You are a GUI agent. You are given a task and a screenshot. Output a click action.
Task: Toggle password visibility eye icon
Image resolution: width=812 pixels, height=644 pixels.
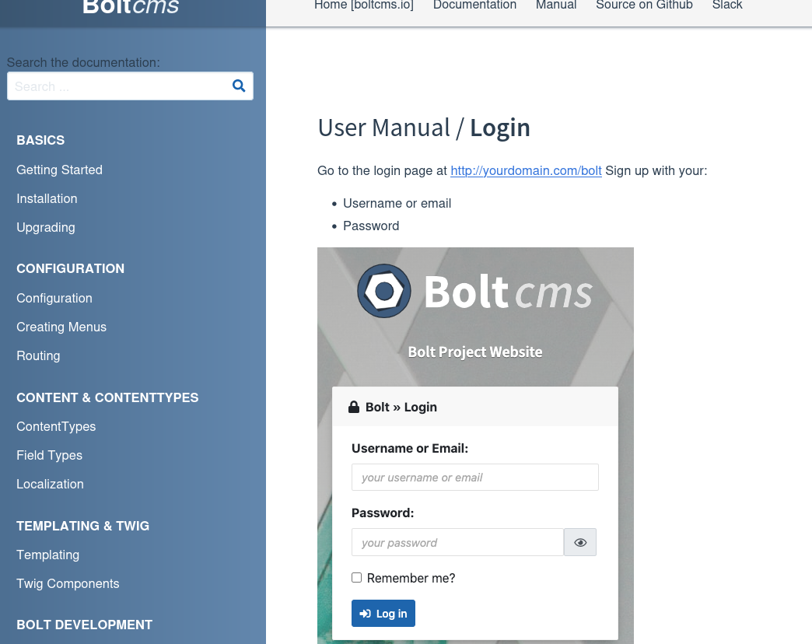point(580,542)
